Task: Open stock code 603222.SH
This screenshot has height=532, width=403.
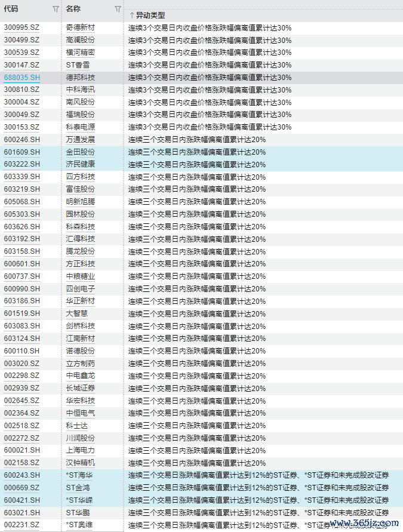Action: [22, 164]
